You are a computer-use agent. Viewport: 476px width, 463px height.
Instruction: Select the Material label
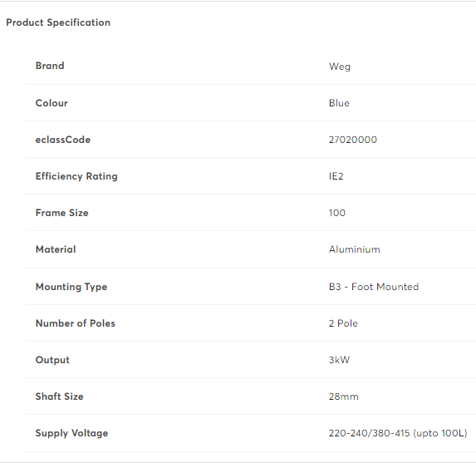coord(56,249)
